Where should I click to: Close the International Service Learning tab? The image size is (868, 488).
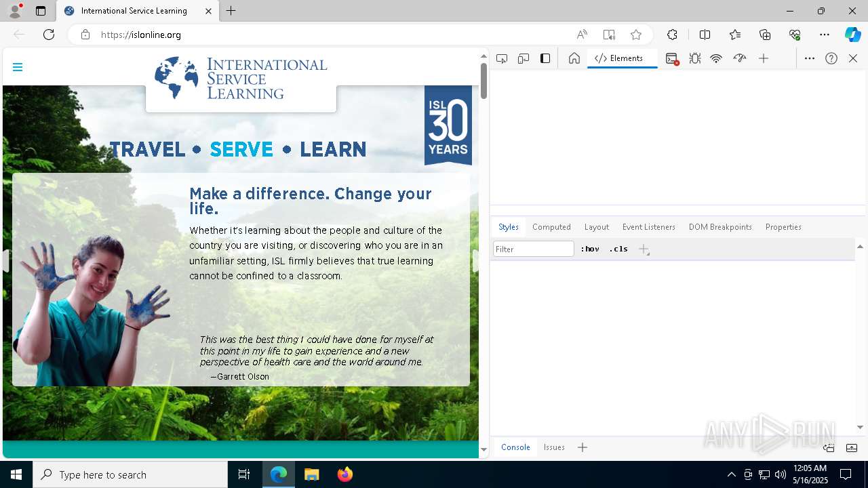tap(209, 11)
